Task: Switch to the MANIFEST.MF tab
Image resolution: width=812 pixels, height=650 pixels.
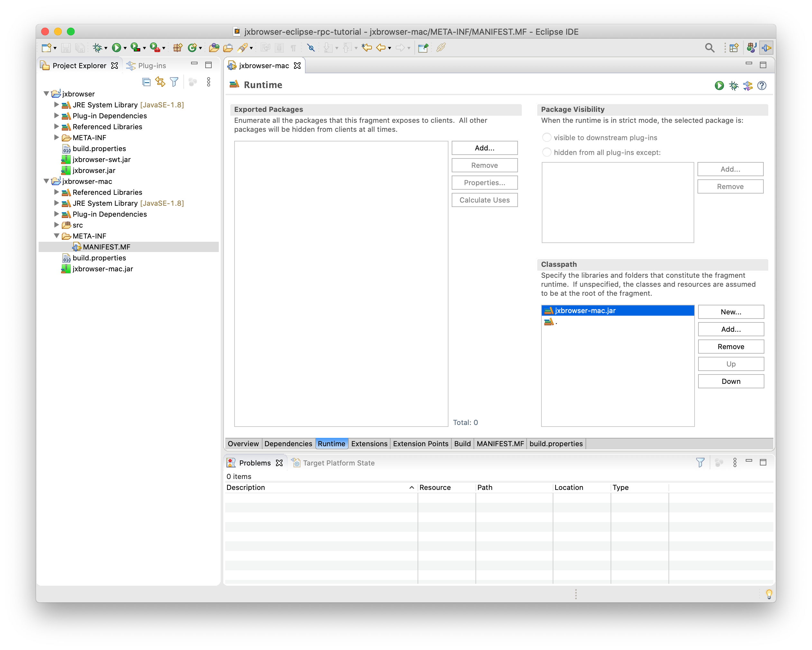Action: point(499,444)
